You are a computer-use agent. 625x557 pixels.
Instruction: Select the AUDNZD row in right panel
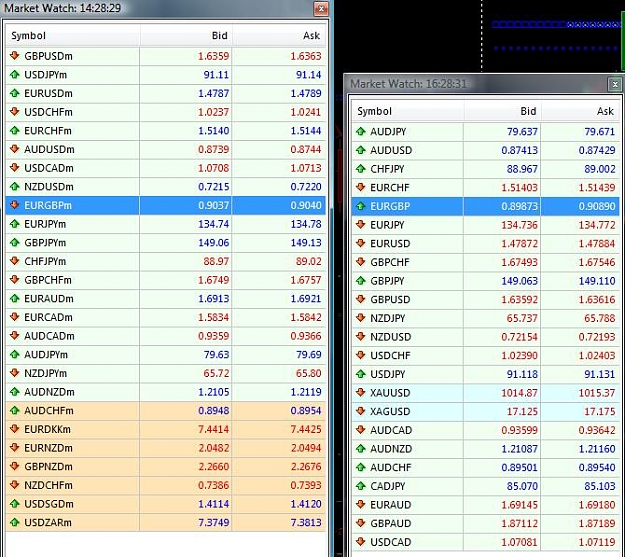(485, 449)
